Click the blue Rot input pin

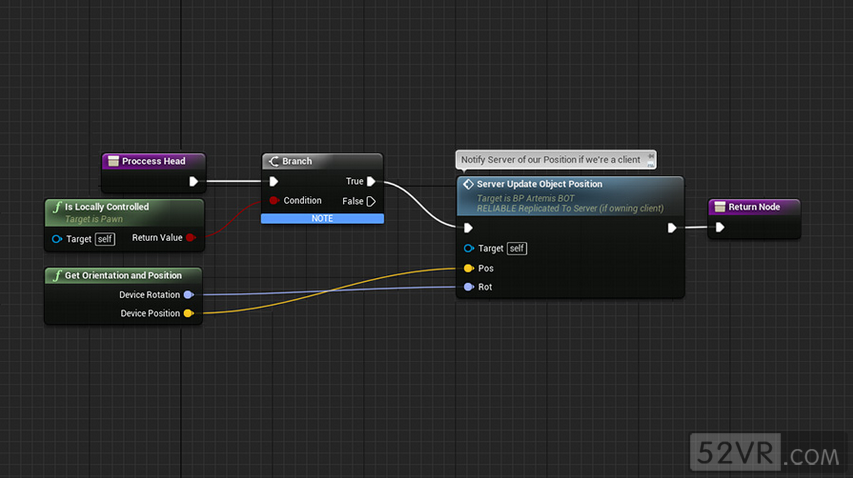[x=468, y=287]
